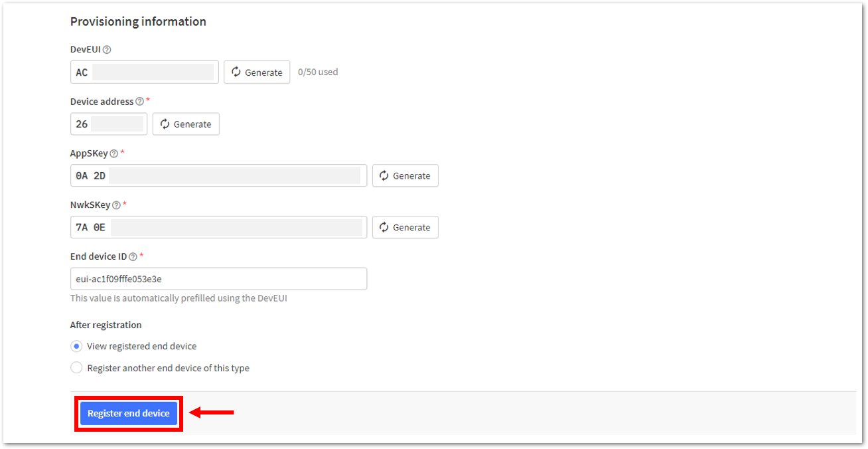Focus the AppSKey input field
This screenshot has height=449, width=868.
click(x=218, y=175)
